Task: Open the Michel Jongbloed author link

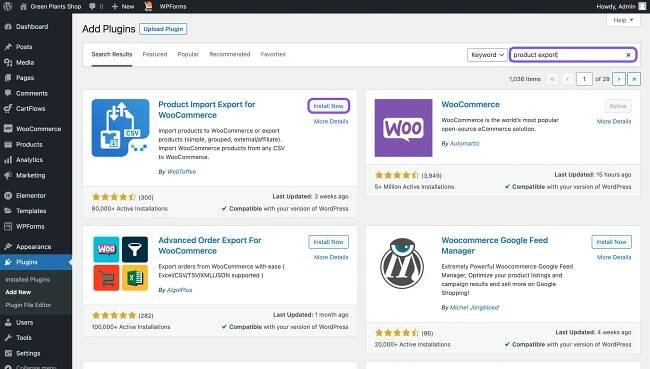Action: 474,307
